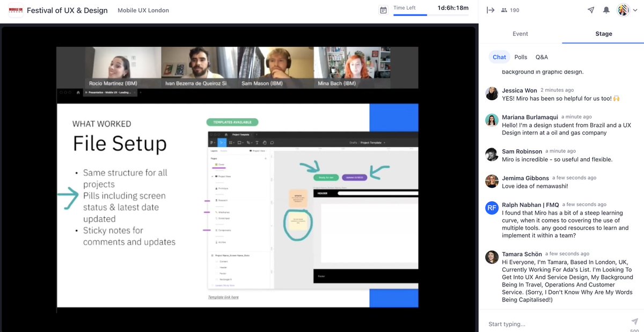Screen dimensions: 644x332
Task: Open the event schedule calendar icon
Action: tap(383, 10)
